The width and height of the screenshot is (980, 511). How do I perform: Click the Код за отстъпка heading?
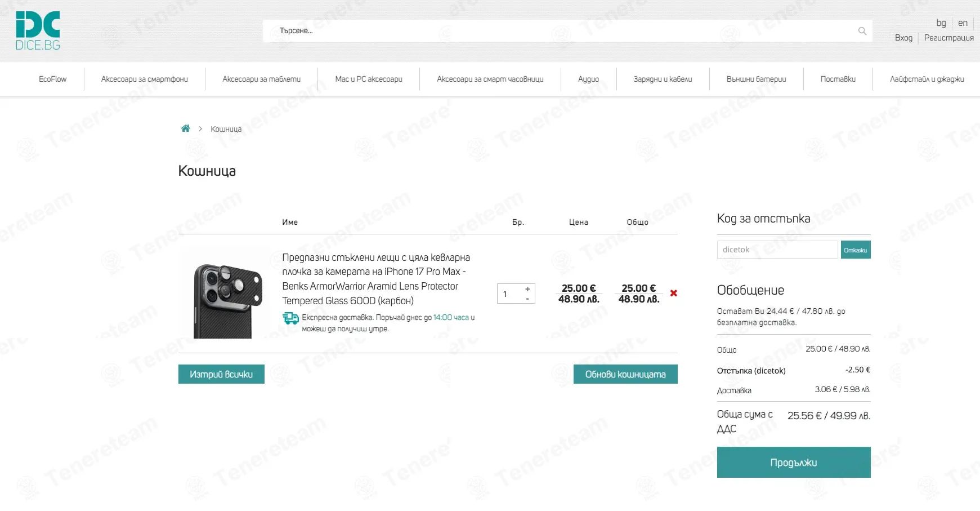point(763,219)
